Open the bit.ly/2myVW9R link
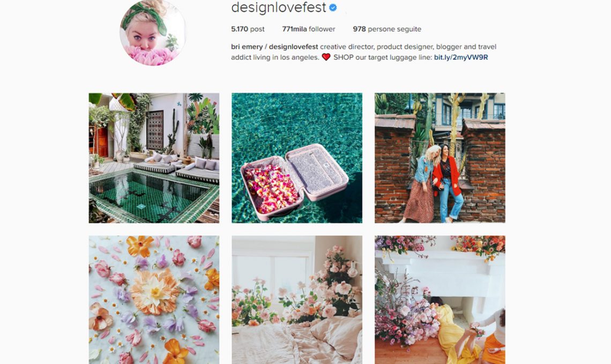The height and width of the screenshot is (364, 611). (x=461, y=57)
